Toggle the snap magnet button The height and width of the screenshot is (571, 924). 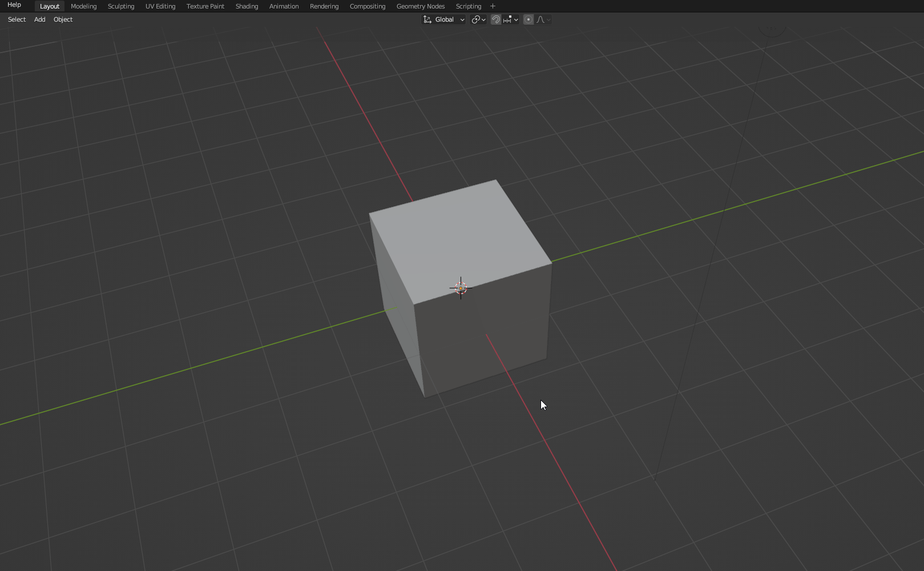point(496,19)
